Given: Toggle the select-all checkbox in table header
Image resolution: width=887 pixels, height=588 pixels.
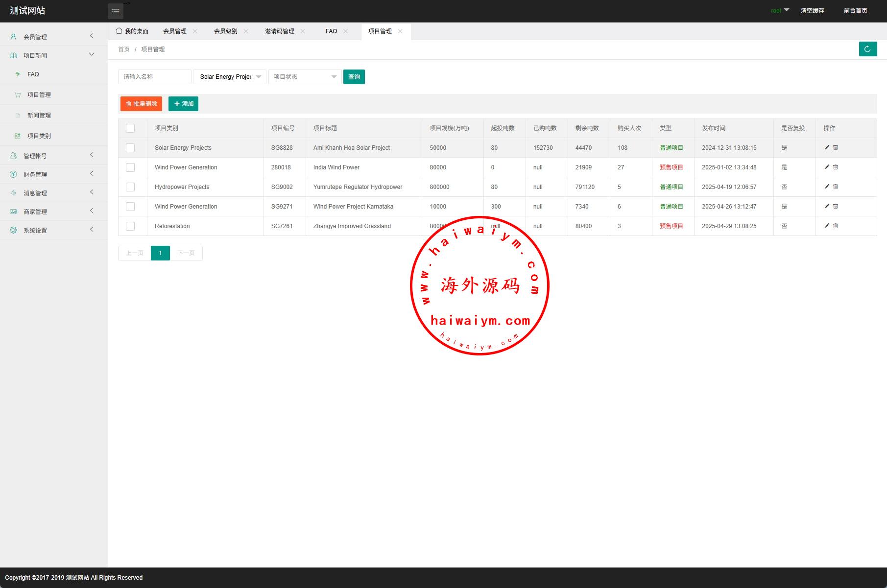Looking at the screenshot, I should tap(130, 128).
